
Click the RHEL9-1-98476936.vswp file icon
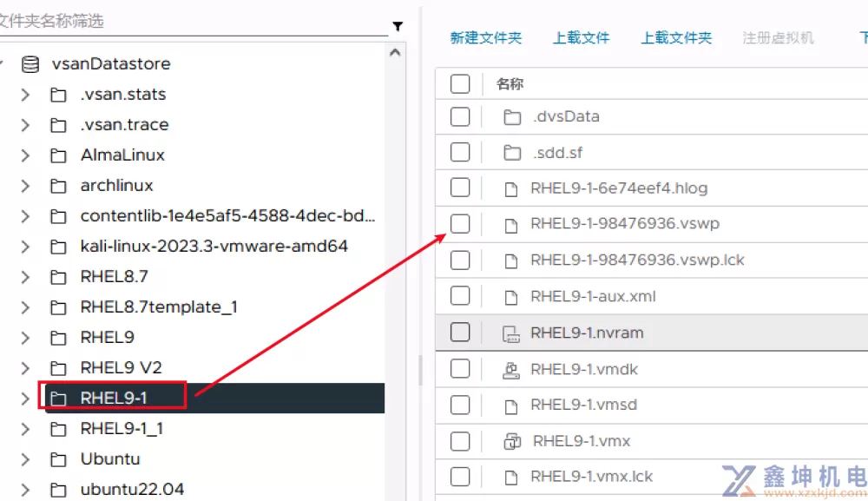point(511,225)
